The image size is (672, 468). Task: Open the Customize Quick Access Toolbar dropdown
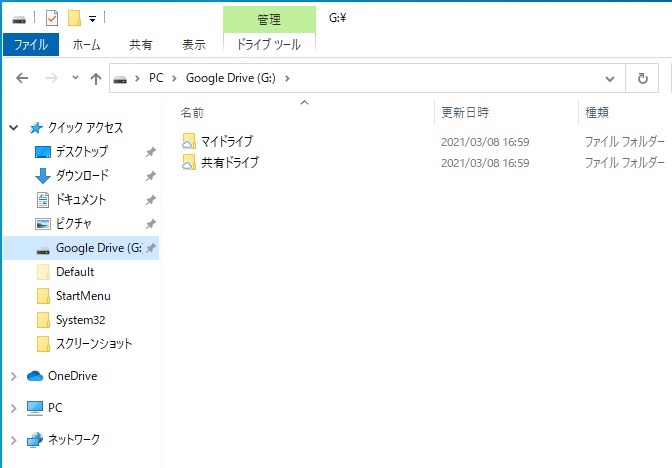tap(92, 19)
